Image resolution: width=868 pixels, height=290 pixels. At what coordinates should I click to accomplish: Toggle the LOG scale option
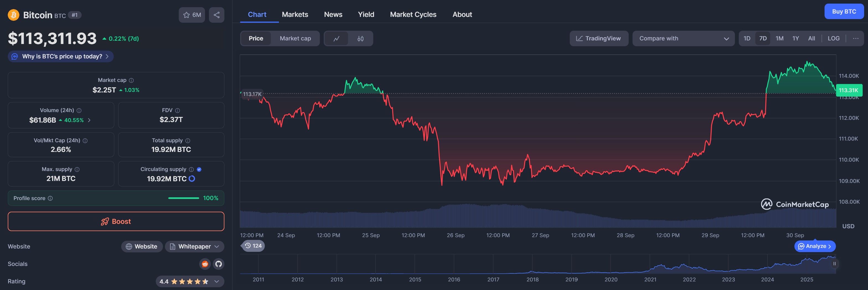pyautogui.click(x=833, y=38)
